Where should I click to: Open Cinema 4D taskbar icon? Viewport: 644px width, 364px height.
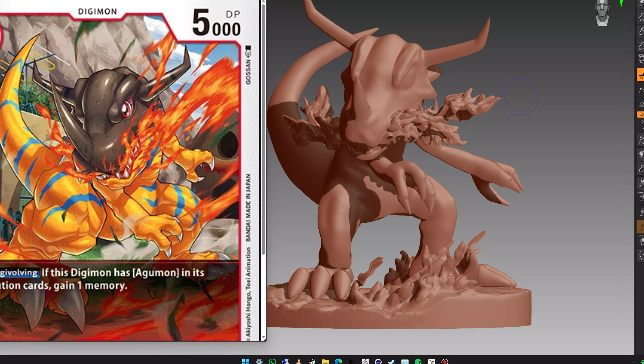(x=378, y=361)
